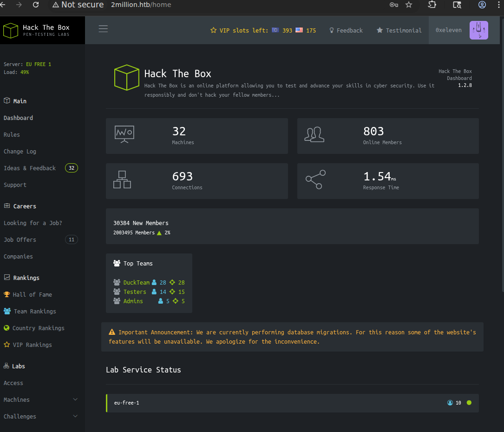Open the Support page
Image resolution: width=504 pixels, height=432 pixels.
[x=15, y=185]
